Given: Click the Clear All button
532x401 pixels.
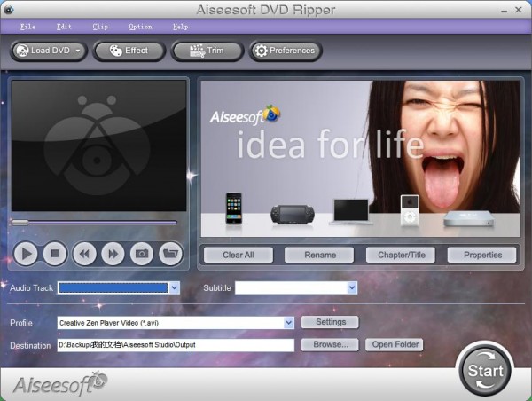Looking at the screenshot, I should (x=239, y=255).
